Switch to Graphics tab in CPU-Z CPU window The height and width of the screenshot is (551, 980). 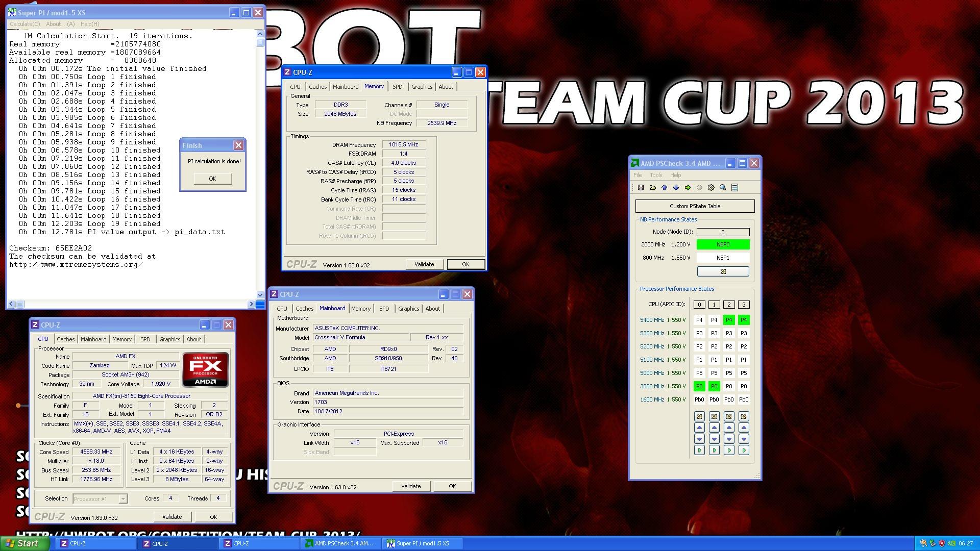click(169, 339)
